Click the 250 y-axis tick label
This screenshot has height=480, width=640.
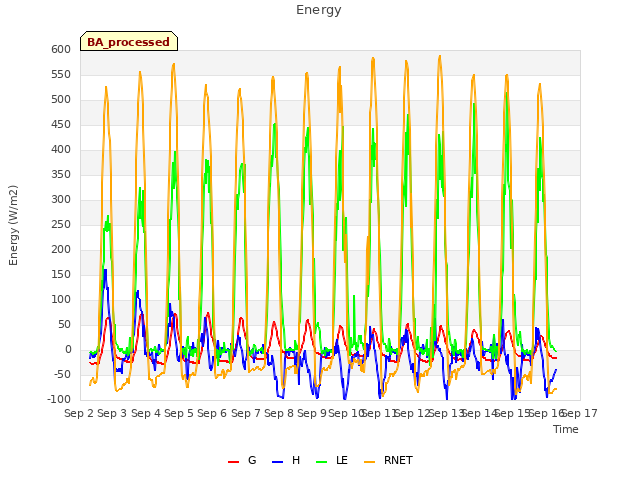pyautogui.click(x=61, y=224)
